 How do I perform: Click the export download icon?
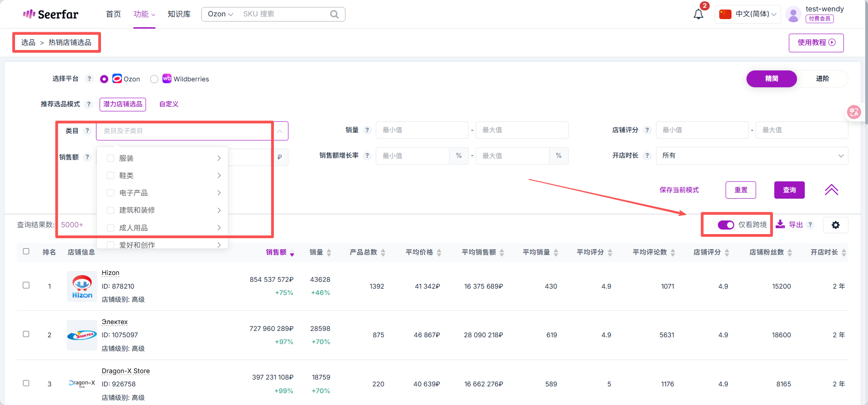(781, 224)
